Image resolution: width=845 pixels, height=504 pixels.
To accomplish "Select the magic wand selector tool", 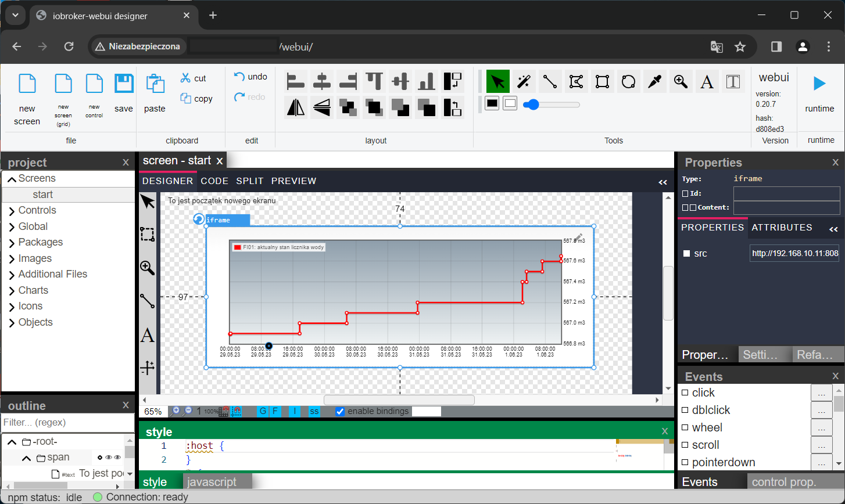I will click(x=524, y=82).
